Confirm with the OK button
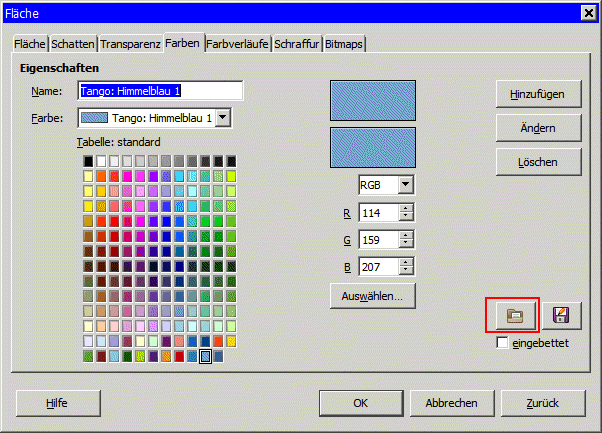Screen dimensions: 602x433 pos(361,403)
